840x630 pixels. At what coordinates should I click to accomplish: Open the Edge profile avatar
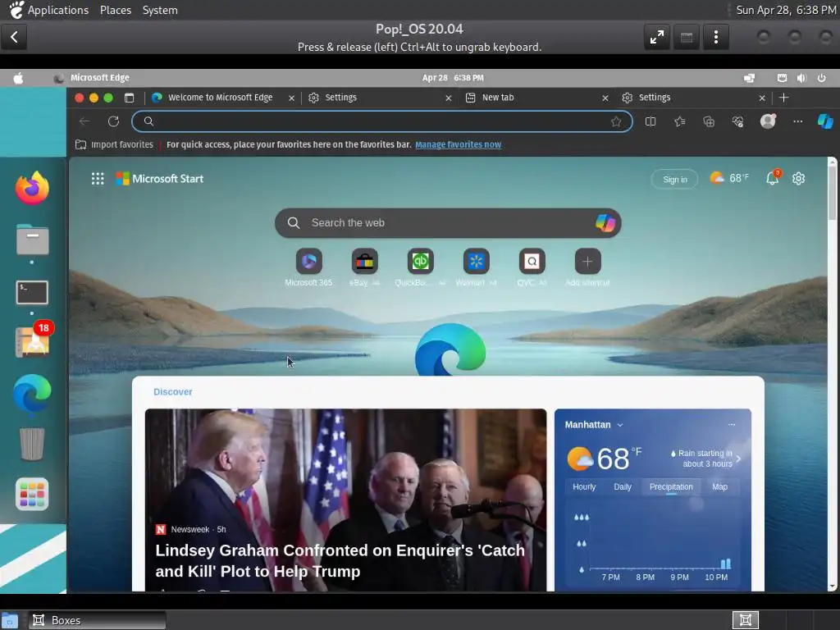coord(768,121)
